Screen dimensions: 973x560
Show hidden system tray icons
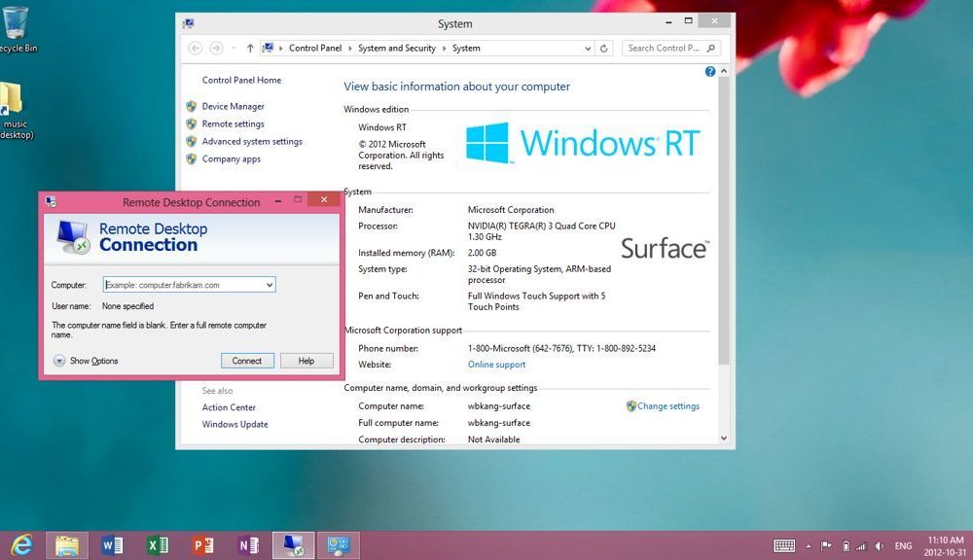809,546
